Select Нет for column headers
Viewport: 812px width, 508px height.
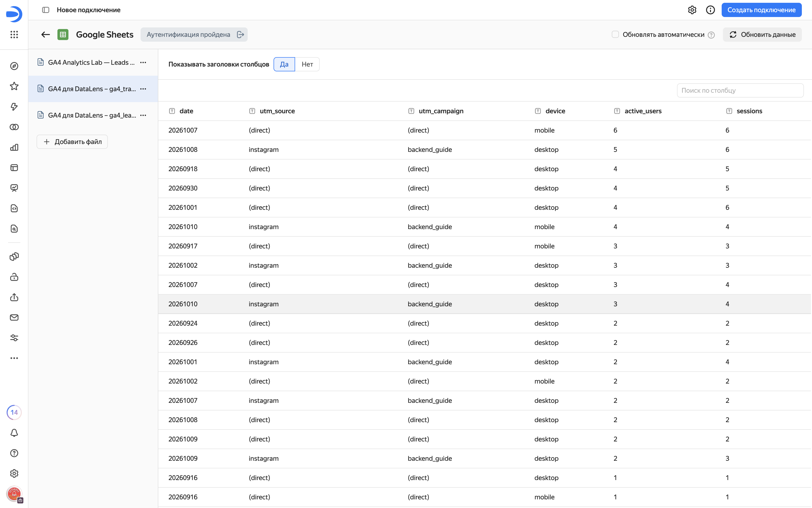coord(307,64)
